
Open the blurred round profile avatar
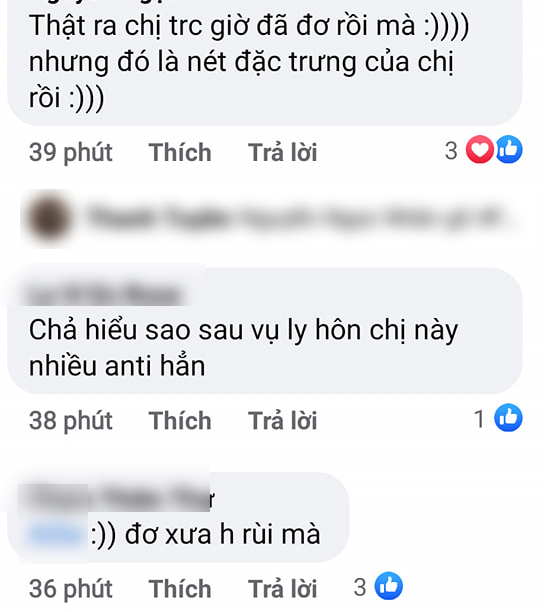pyautogui.click(x=50, y=218)
